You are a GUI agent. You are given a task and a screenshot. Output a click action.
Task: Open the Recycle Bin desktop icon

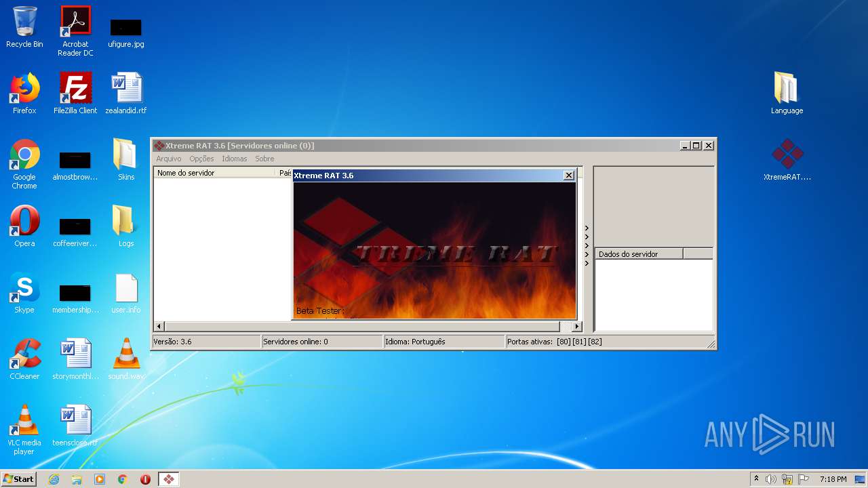pos(24,28)
